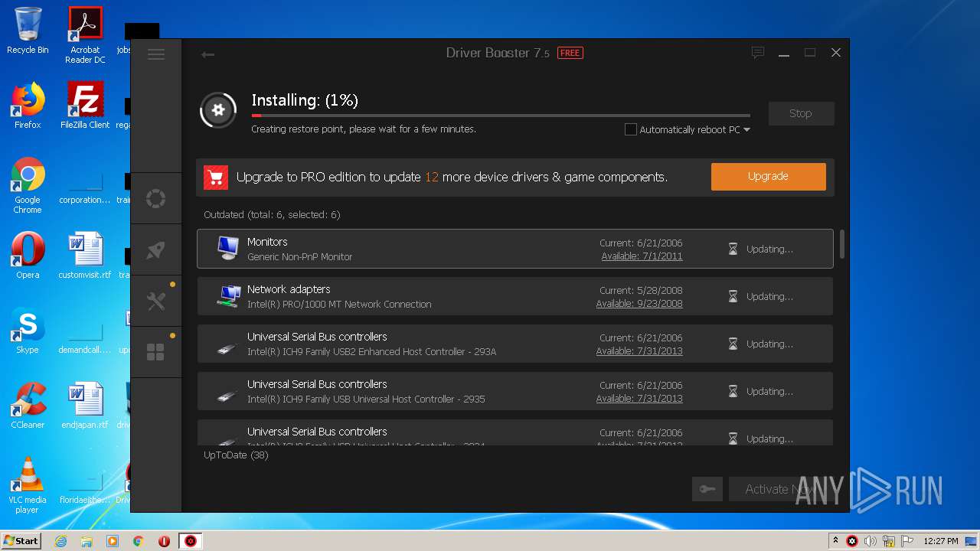Open the Action Center grid icon in sidebar
This screenshot has height=551, width=980.
tap(156, 352)
